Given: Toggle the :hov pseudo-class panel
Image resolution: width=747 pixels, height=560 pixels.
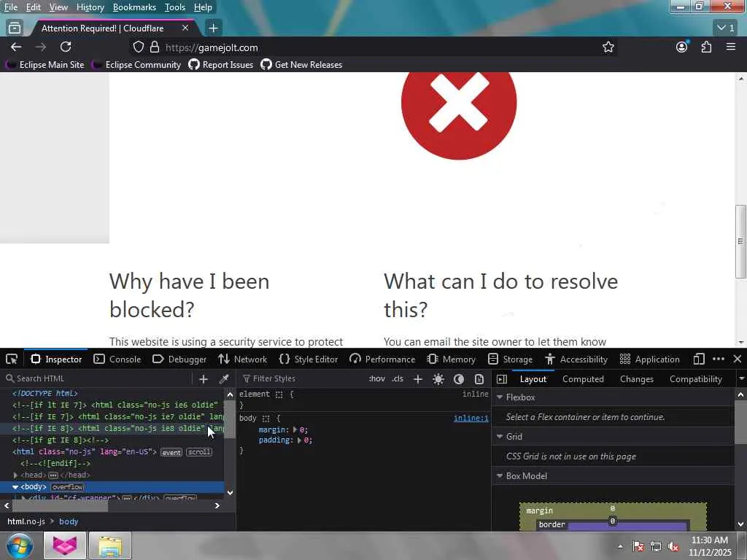Looking at the screenshot, I should click(377, 378).
